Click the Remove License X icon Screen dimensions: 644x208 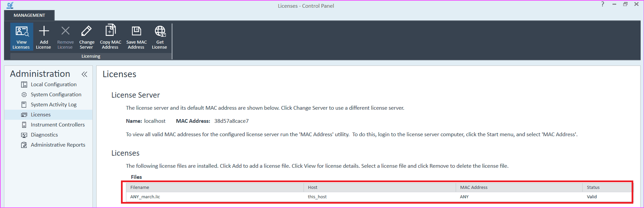(65, 31)
